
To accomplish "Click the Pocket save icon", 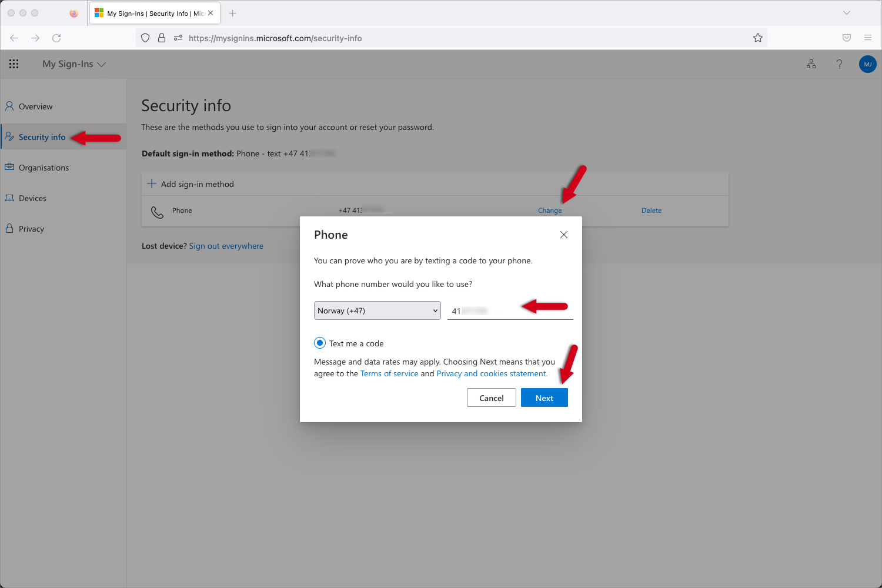I will tap(846, 38).
